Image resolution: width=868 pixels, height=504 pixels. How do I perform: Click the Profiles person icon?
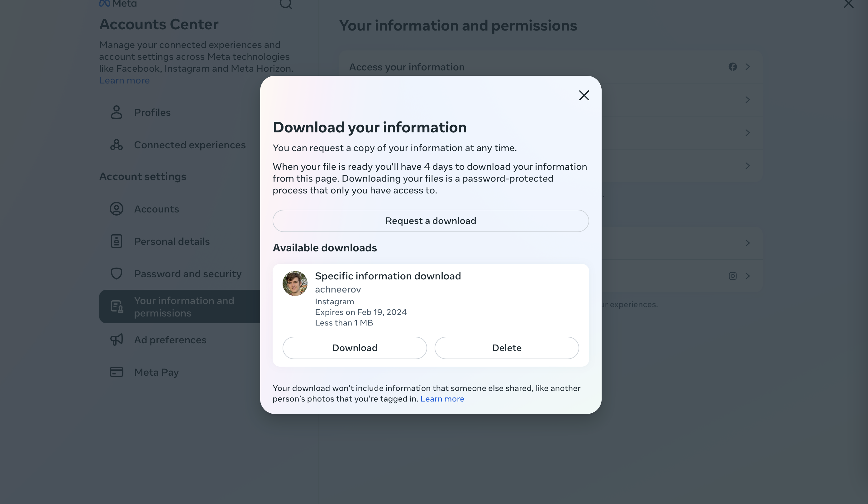[117, 112]
